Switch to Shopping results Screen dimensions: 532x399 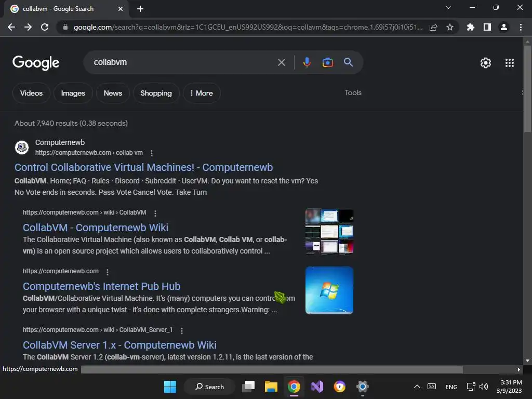156,93
